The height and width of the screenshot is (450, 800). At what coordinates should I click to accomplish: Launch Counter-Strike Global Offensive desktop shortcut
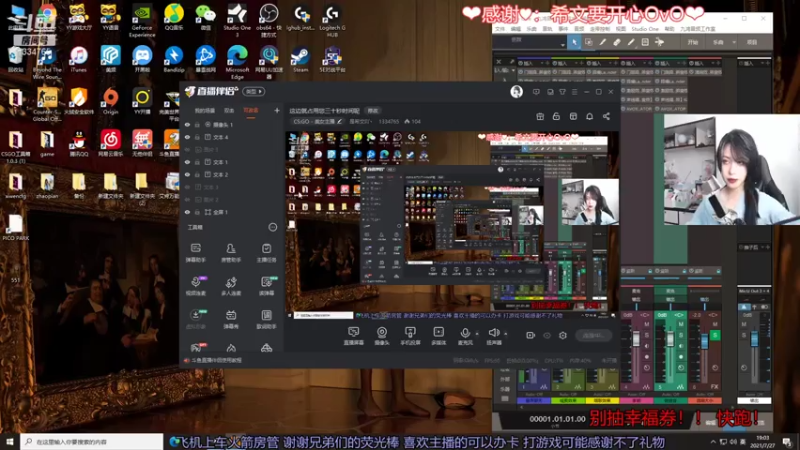[47, 104]
